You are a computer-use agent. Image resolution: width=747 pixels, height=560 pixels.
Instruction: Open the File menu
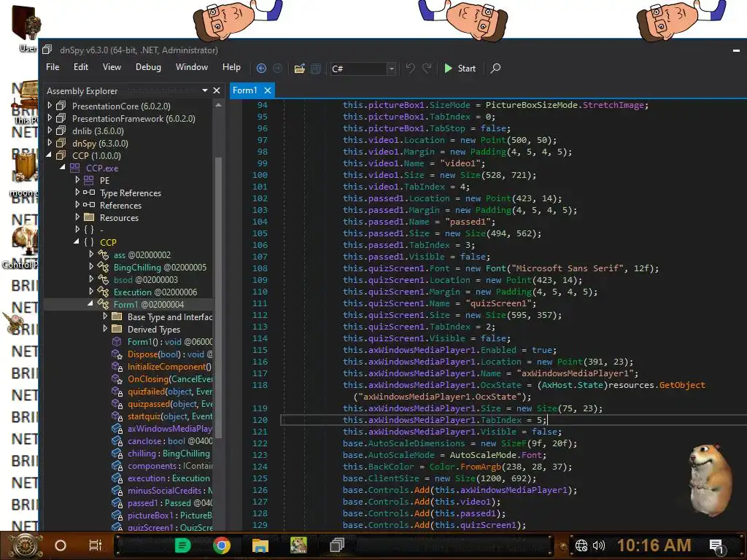[x=53, y=67]
